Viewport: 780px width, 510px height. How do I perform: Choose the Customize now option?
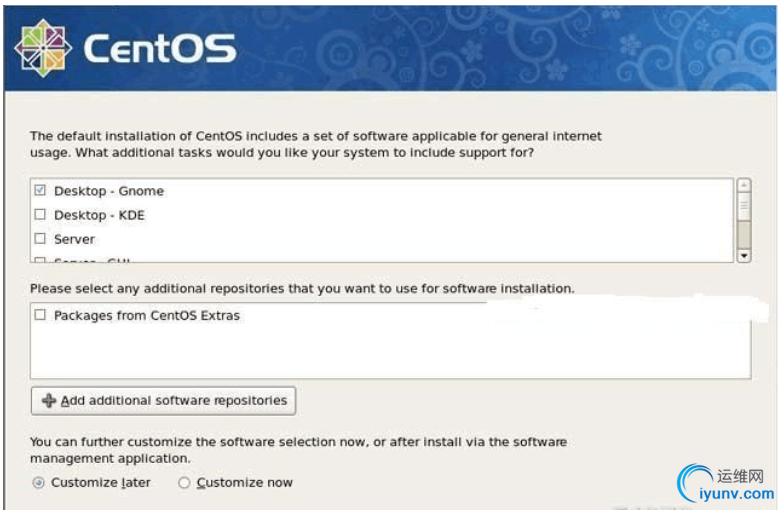pos(184,483)
